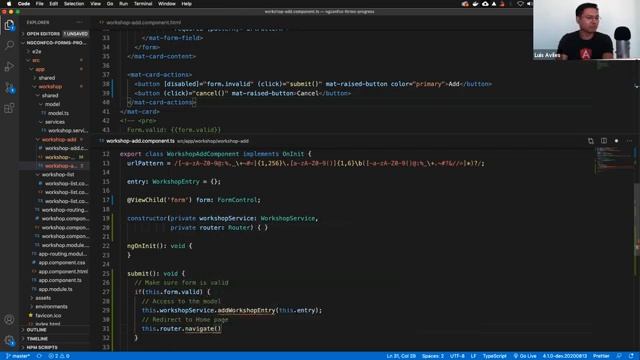Open the Help menu

(187, 4)
